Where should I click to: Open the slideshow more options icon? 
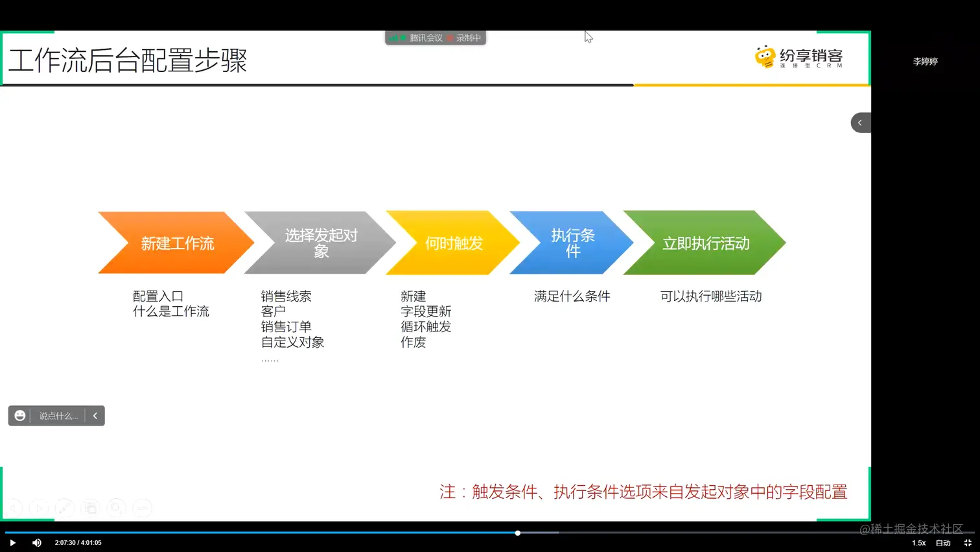143,508
